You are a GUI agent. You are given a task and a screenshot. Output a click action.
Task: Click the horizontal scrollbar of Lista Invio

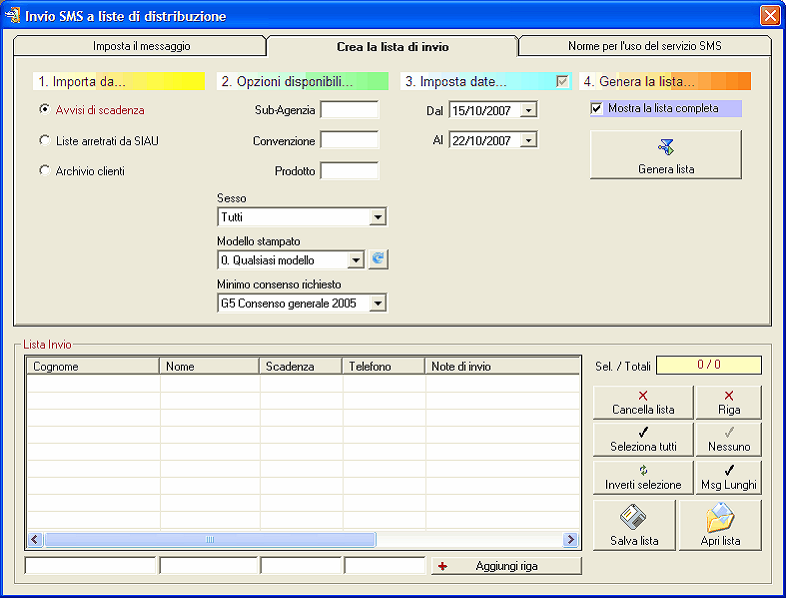tap(210, 540)
